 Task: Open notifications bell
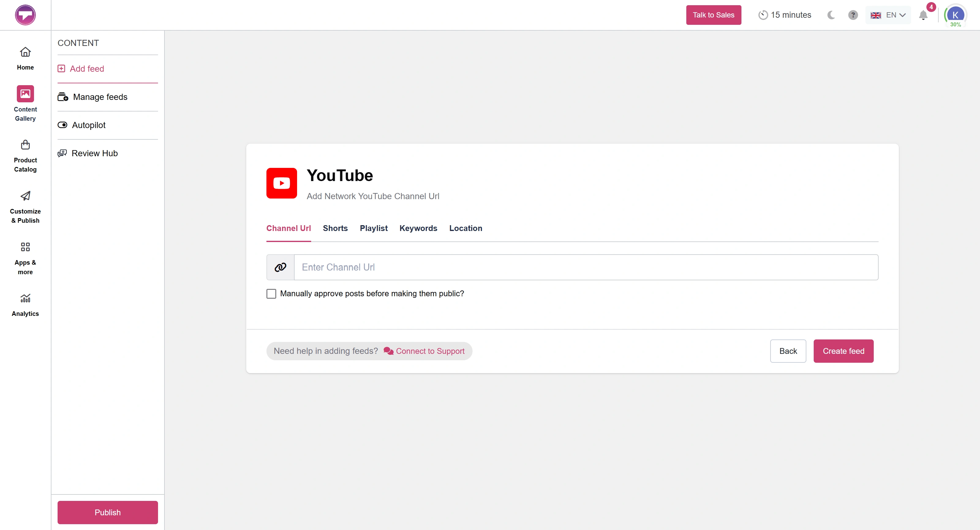[923, 15]
